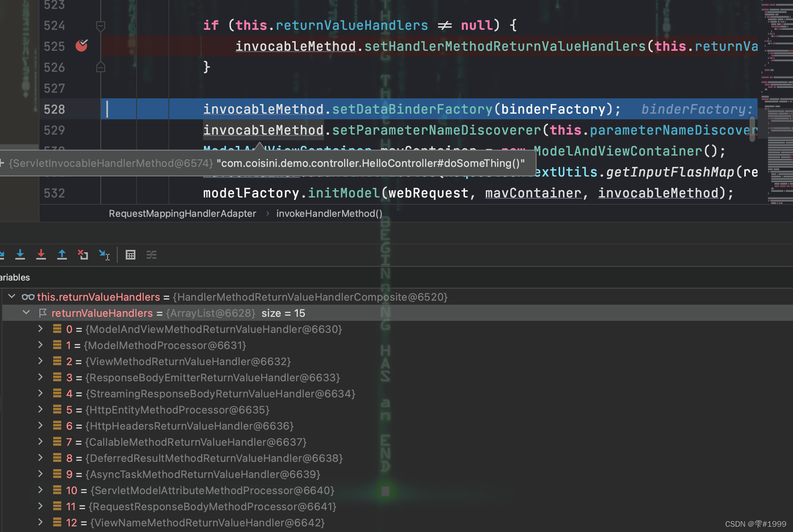793x532 pixels.
Task: Collapse the returnValueHandlers ArrayList node
Action: [26, 313]
